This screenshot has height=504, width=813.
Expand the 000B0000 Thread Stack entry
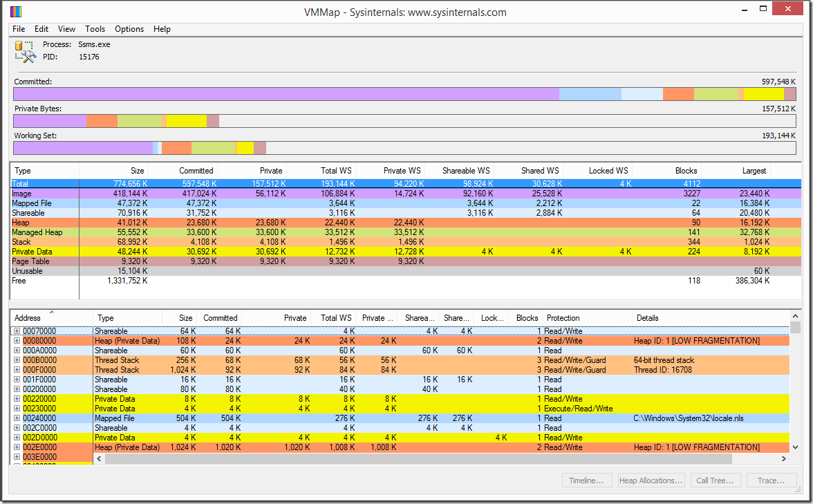pos(15,360)
